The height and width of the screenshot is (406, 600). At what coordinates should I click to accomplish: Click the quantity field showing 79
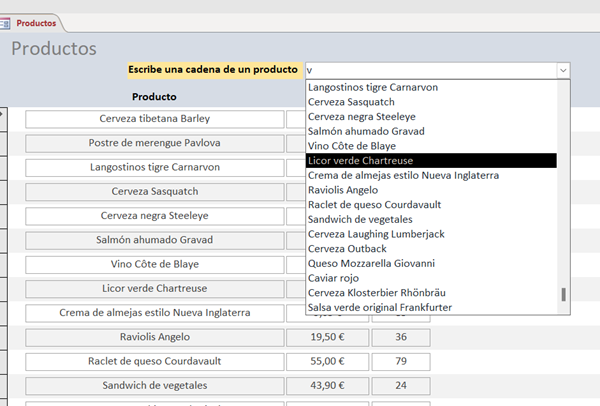400,361
